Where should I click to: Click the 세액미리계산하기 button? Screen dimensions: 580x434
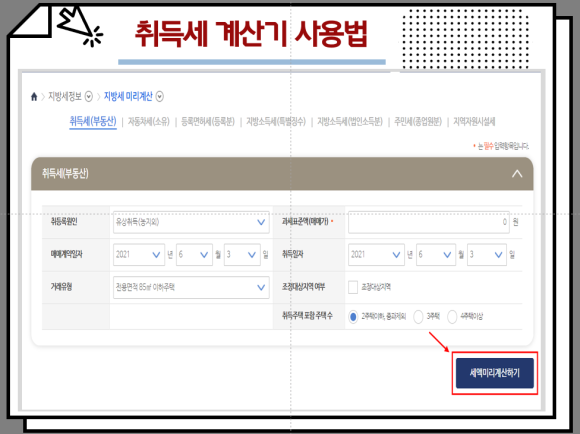tap(495, 373)
